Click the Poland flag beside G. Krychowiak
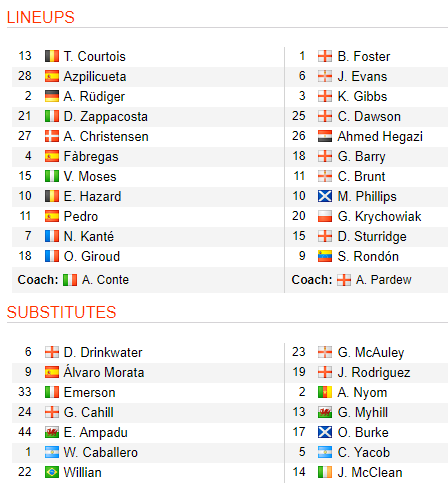The height and width of the screenshot is (487, 448). pyautogui.click(x=325, y=216)
